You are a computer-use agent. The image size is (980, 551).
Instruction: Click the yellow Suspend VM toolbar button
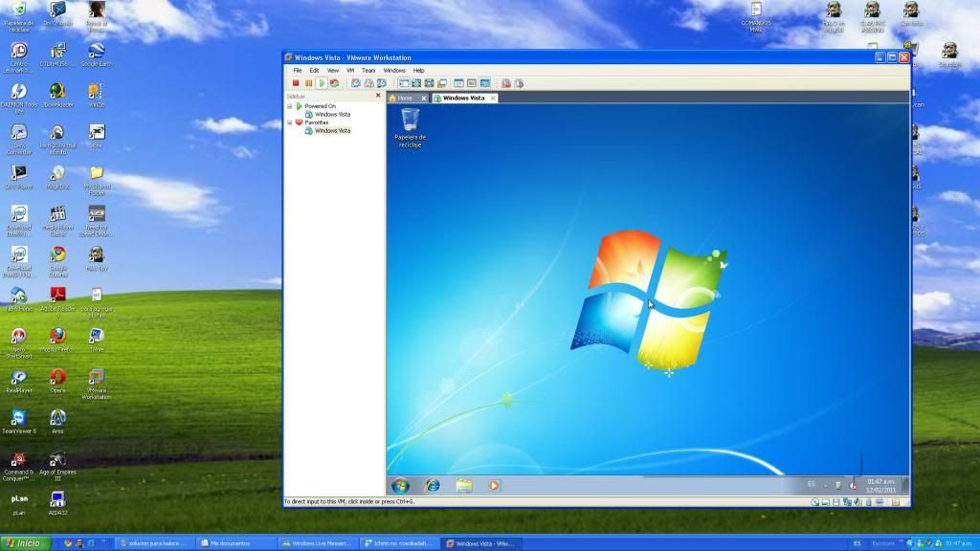(309, 83)
